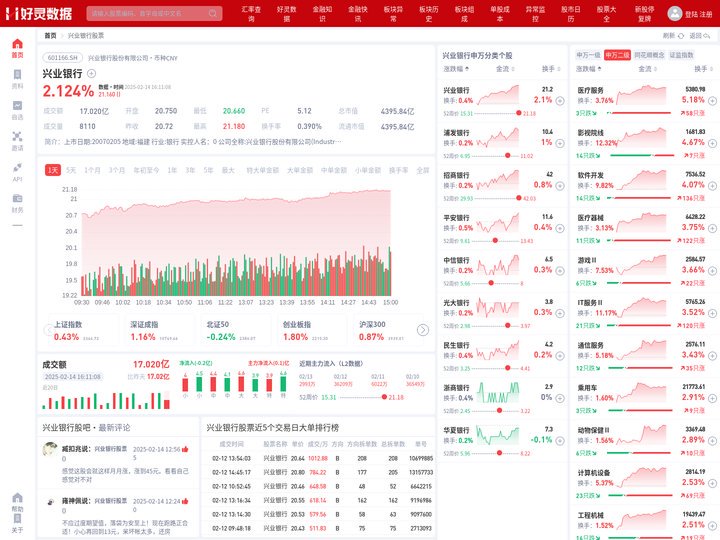Select the 5天 chart range

click(71, 170)
